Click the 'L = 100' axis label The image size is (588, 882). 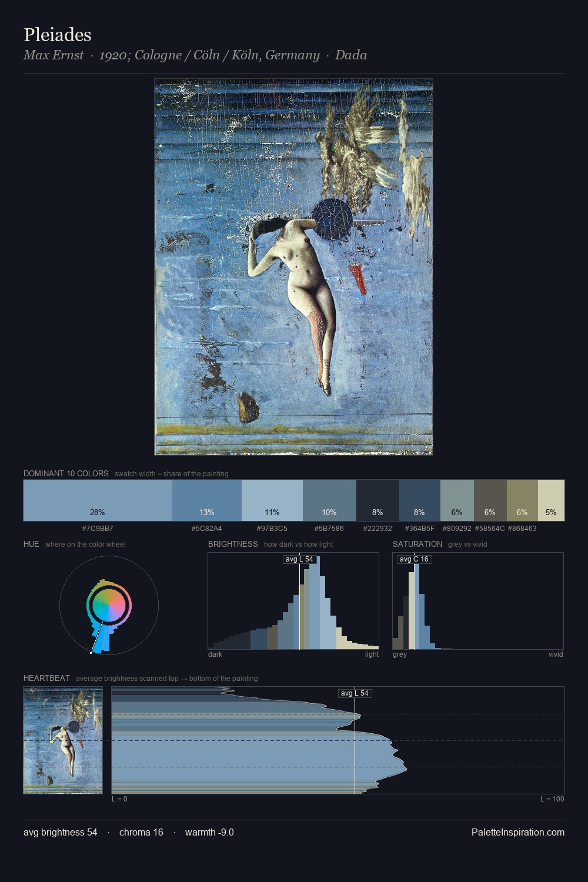pyautogui.click(x=552, y=799)
